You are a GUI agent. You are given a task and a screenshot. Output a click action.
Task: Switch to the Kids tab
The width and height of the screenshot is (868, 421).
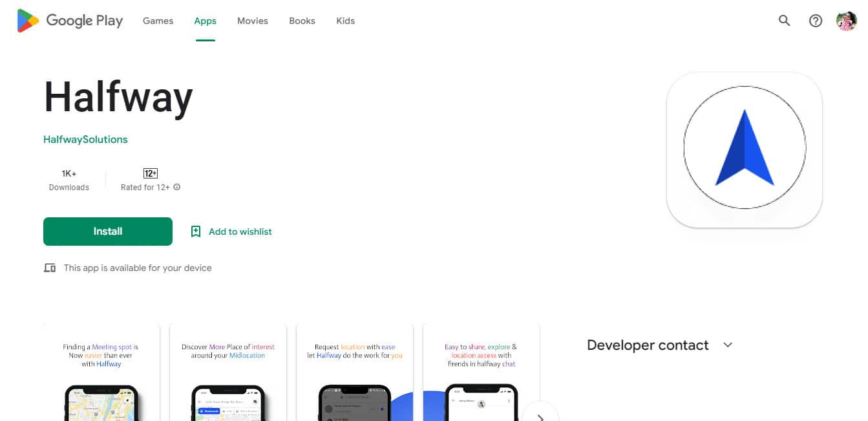pyautogui.click(x=346, y=21)
